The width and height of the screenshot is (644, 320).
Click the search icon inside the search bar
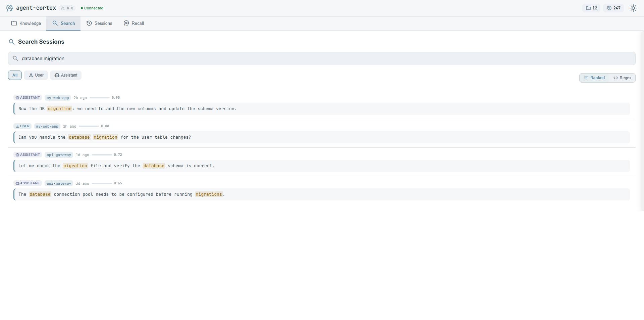click(x=15, y=58)
